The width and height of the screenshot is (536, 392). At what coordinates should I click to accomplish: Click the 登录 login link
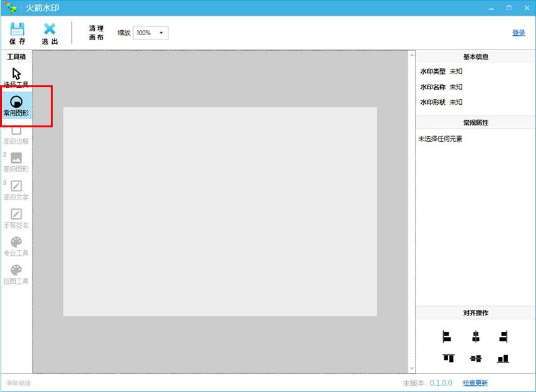pyautogui.click(x=517, y=32)
